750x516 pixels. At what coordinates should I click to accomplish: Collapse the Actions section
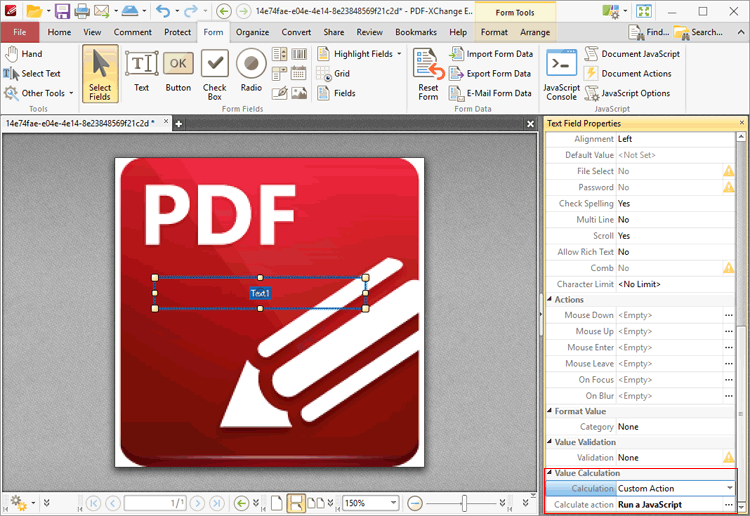click(x=550, y=299)
